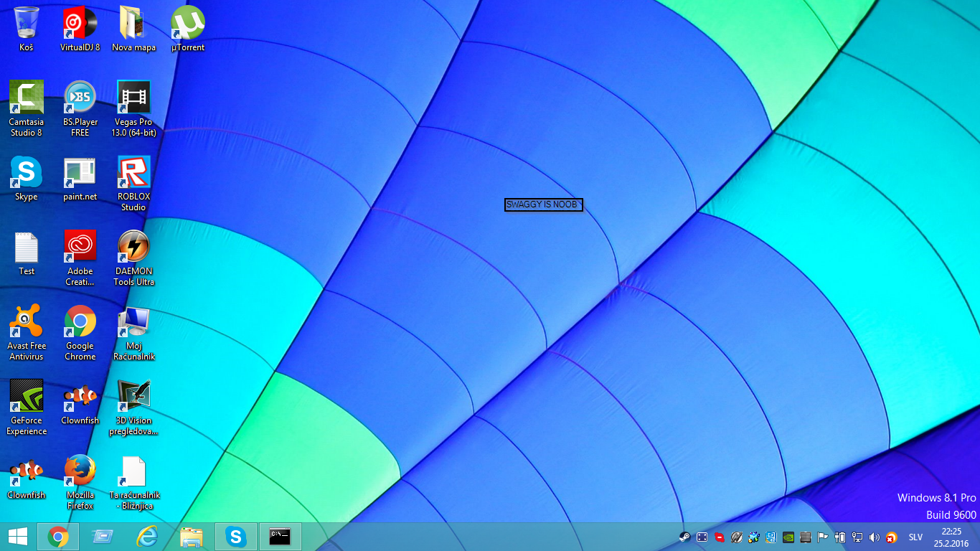Open the Koš recycle bin

pyautogui.click(x=27, y=24)
